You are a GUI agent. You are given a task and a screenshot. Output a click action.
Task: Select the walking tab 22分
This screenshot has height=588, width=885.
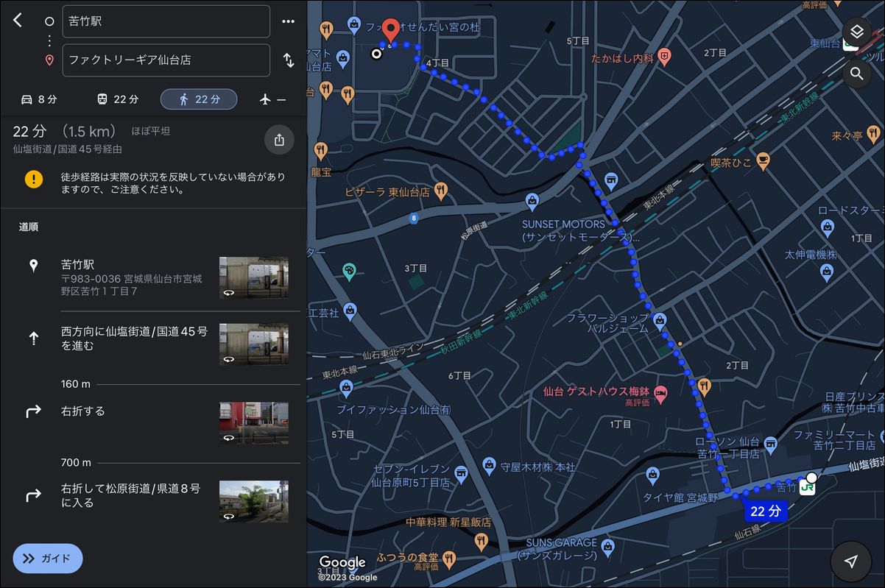pos(199,99)
